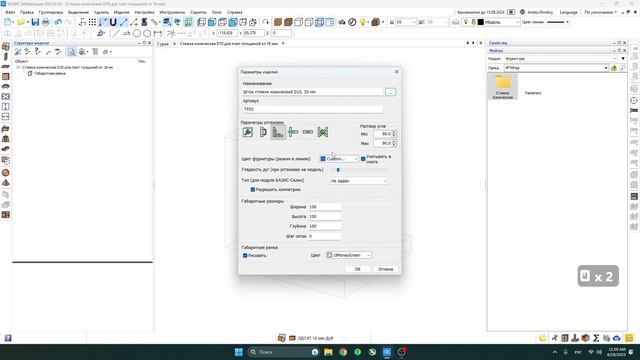This screenshot has height=360, width=640.
Task: Open the 'Инструменты' menu
Action: [x=172, y=12]
